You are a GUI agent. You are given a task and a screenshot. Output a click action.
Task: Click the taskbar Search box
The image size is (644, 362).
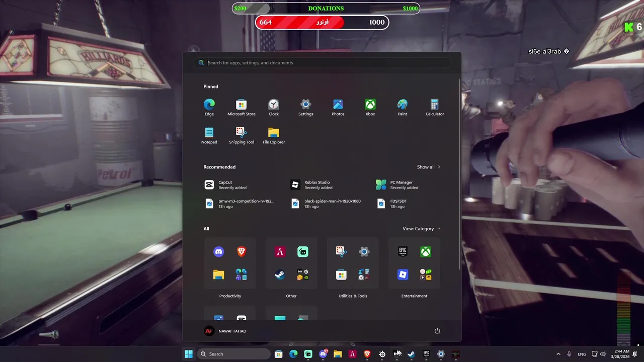coord(233,354)
